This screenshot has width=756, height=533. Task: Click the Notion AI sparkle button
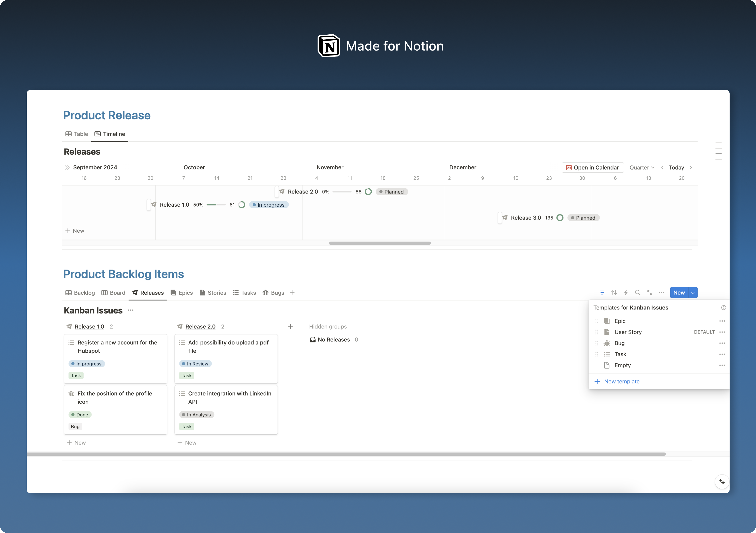(x=722, y=482)
